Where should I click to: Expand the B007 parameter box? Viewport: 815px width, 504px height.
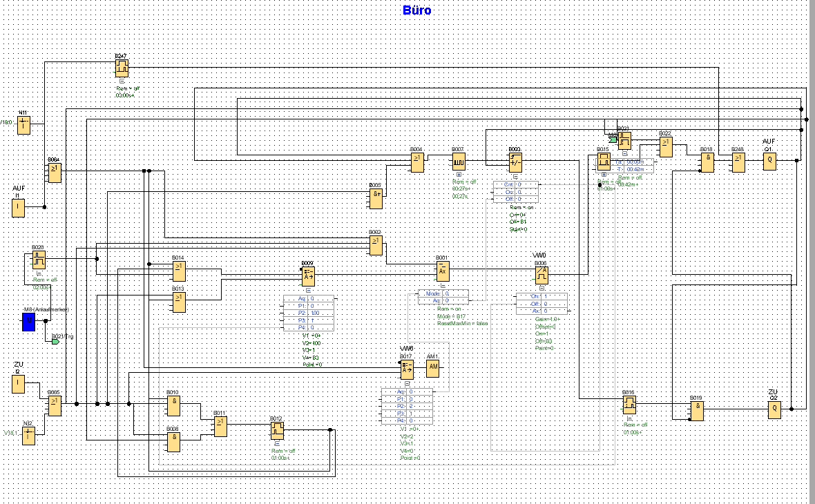459,176
